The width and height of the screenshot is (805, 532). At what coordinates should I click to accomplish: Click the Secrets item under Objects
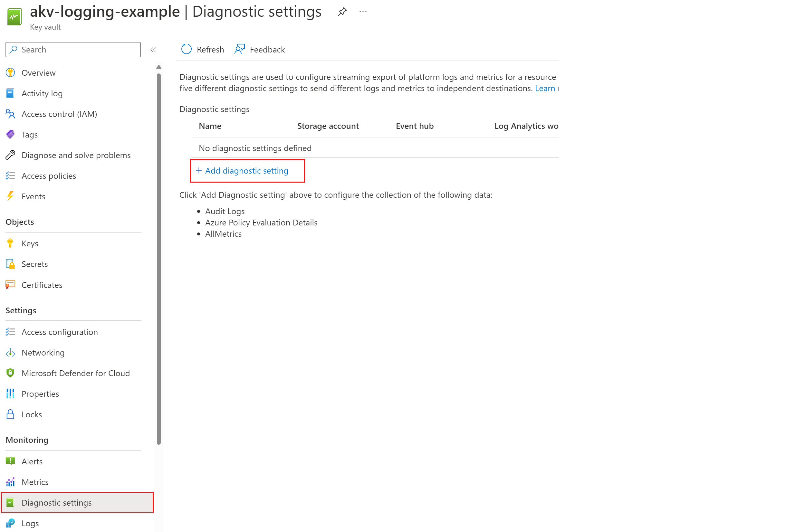pyautogui.click(x=34, y=264)
